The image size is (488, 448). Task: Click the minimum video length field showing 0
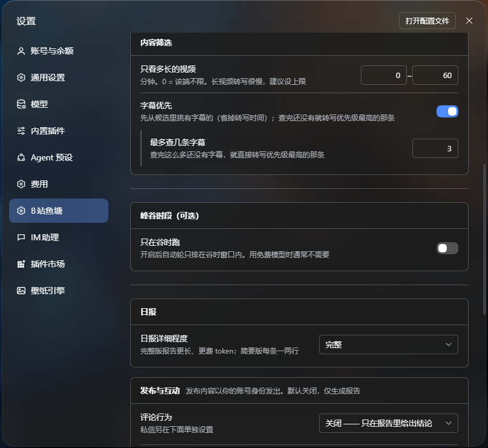(383, 75)
